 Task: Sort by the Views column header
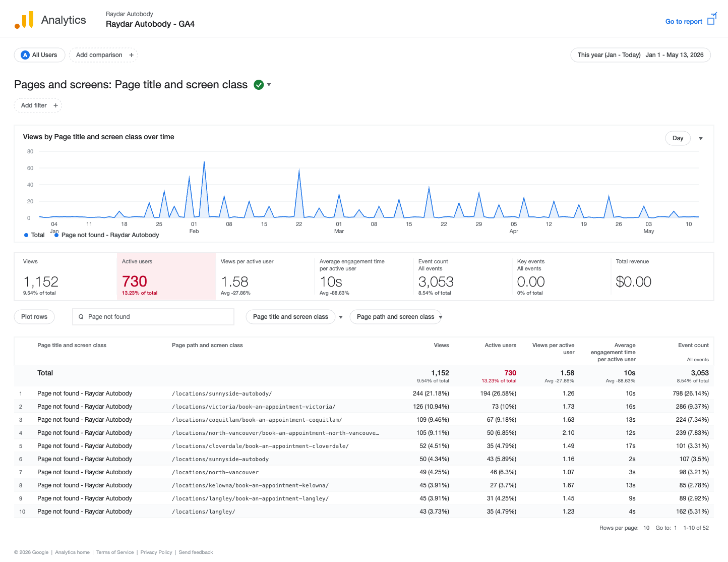(x=441, y=345)
